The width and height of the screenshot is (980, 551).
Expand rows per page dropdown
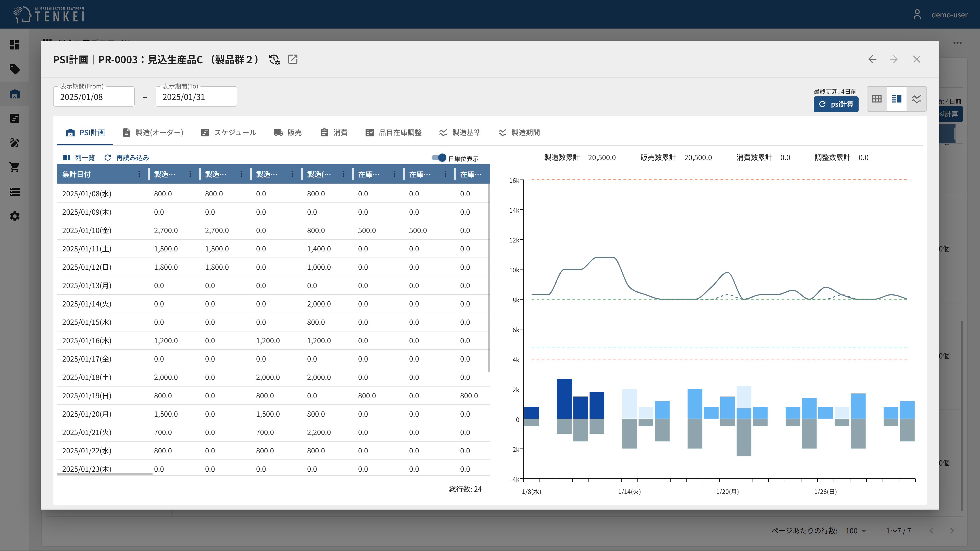[x=856, y=531]
